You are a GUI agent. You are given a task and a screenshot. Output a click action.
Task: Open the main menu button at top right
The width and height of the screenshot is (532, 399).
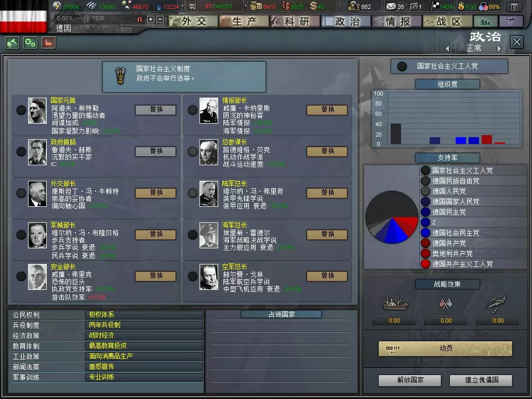point(514,7)
